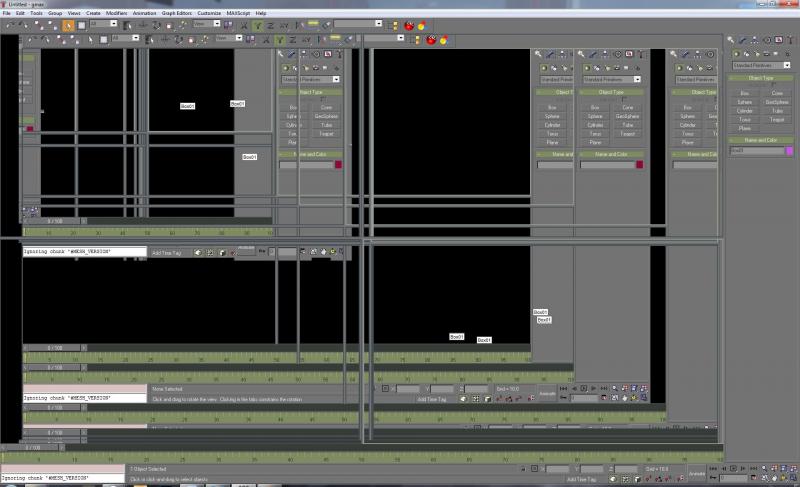Screen dimensions: 800x487
Task: Toggle Z axis constraint in topmost toolbar
Action: (270, 25)
